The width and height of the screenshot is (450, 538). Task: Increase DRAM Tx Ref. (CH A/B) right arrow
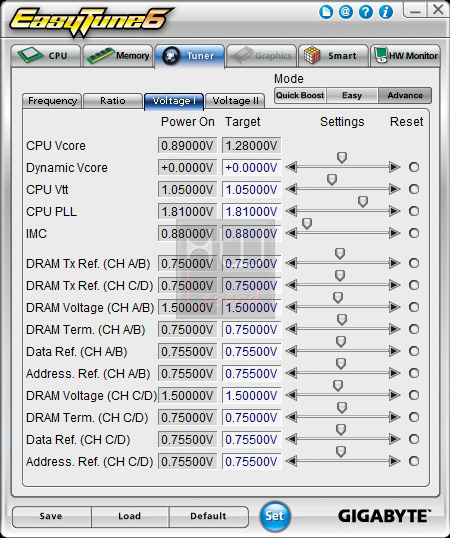[x=395, y=263]
